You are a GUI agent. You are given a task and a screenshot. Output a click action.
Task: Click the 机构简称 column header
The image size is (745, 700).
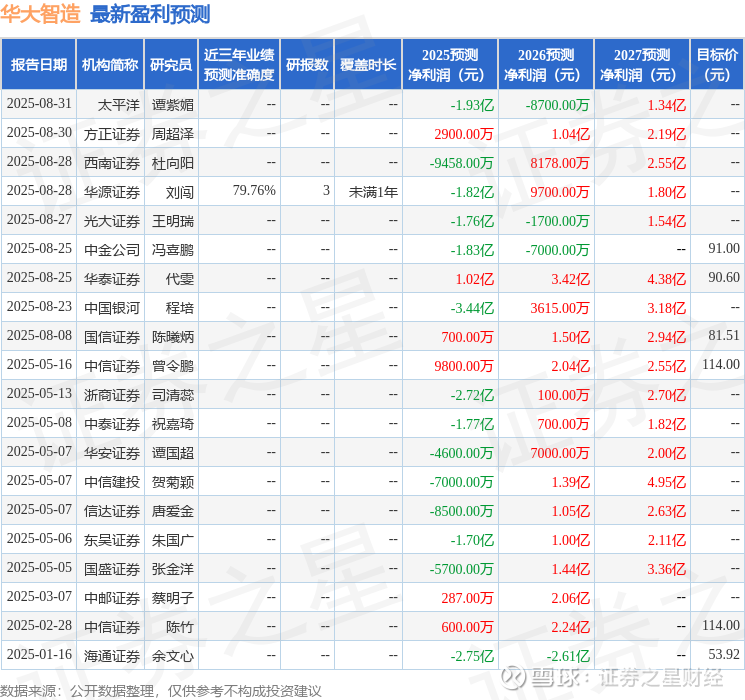[x=110, y=65]
